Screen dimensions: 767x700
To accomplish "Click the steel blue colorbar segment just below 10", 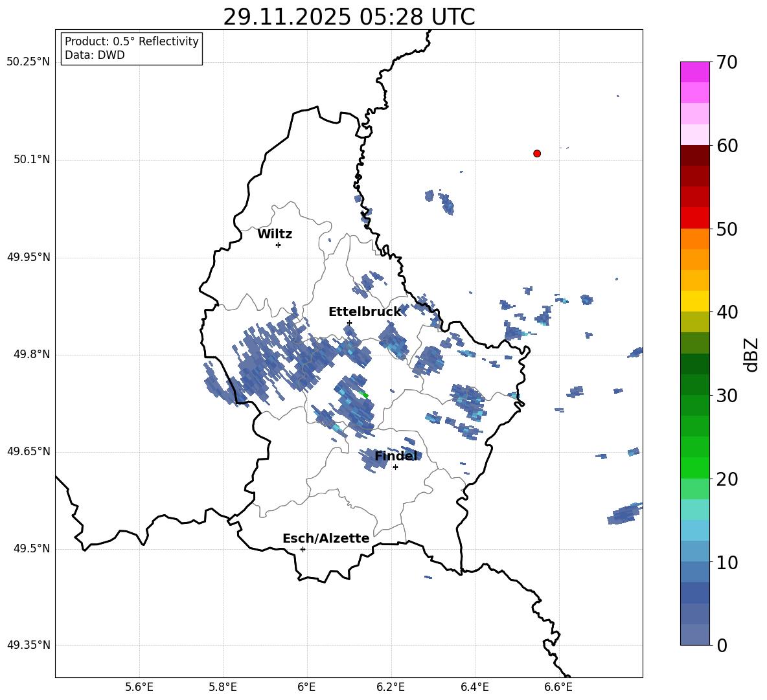I will [695, 572].
